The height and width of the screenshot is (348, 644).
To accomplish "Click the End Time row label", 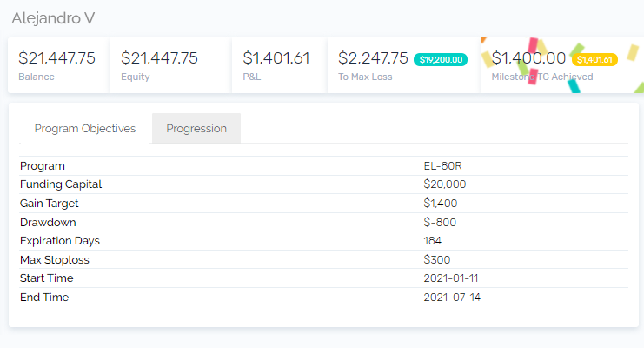I will click(44, 297).
